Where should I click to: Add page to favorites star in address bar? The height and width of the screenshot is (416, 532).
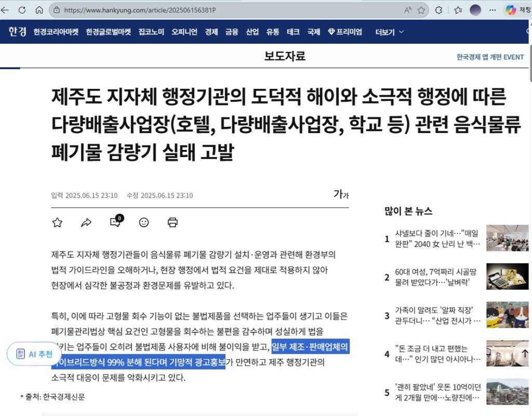click(421, 10)
